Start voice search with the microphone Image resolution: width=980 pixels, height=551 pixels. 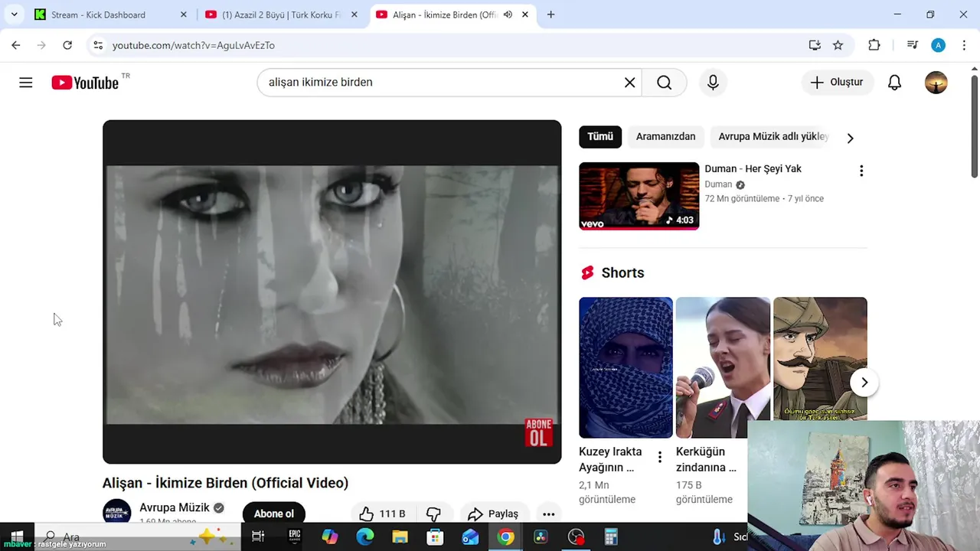point(713,83)
